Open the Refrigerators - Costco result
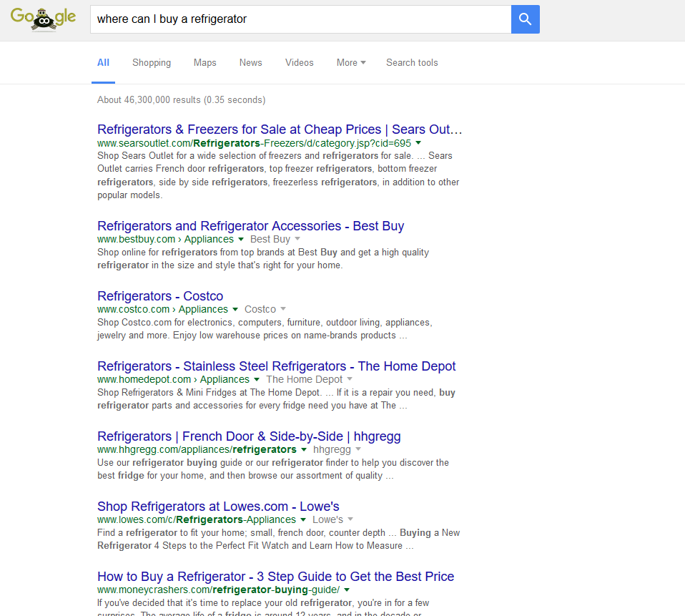The image size is (685, 616). pyautogui.click(x=160, y=296)
